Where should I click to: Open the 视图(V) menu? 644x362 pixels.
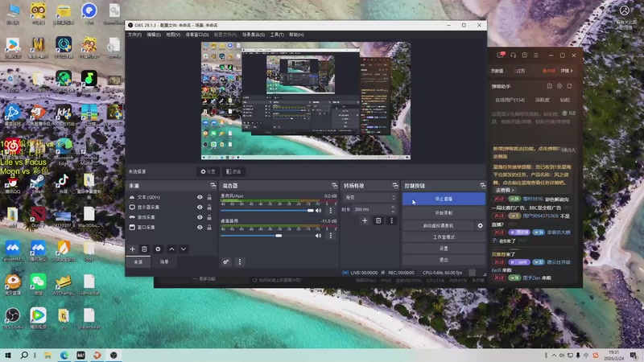[x=173, y=35]
